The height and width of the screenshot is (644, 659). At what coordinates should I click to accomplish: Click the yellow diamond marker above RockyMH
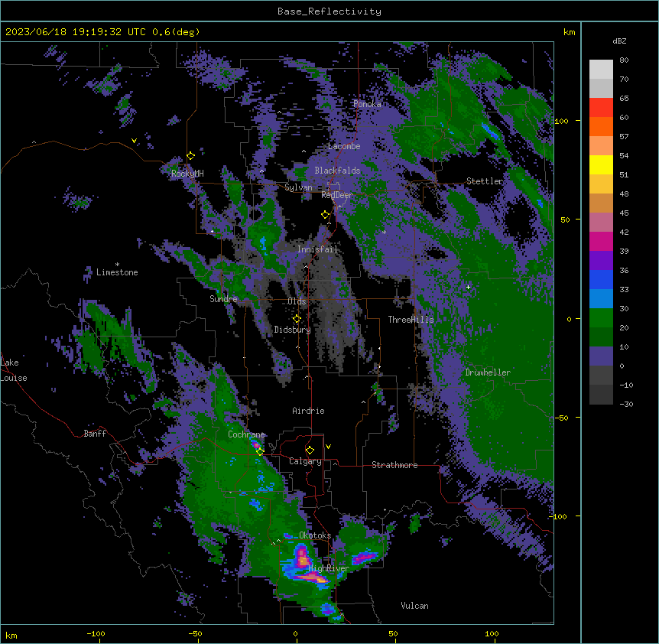[190, 156]
